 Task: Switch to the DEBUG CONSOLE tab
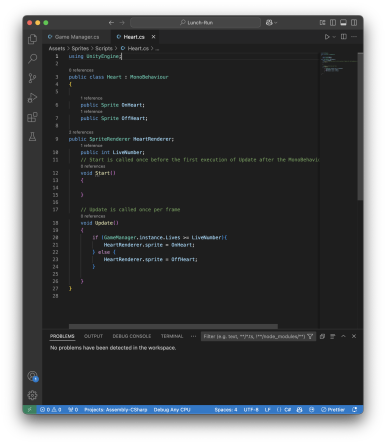[x=132, y=336]
